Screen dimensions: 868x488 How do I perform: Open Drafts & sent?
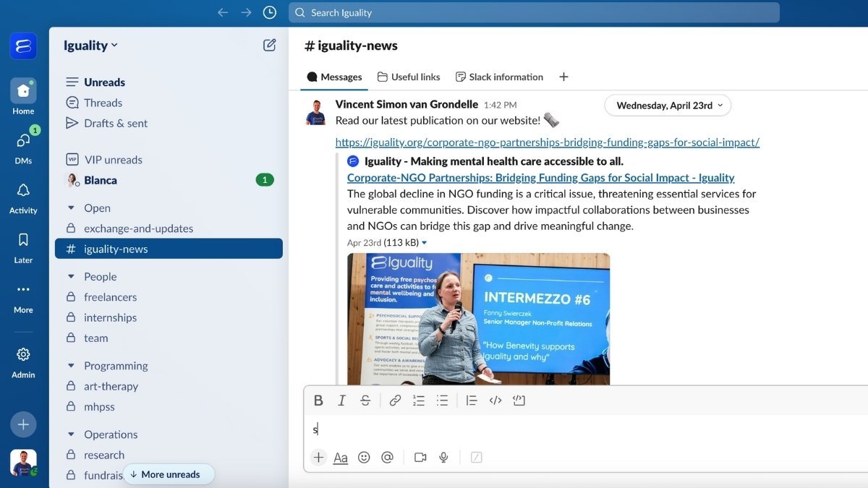[169, 123]
